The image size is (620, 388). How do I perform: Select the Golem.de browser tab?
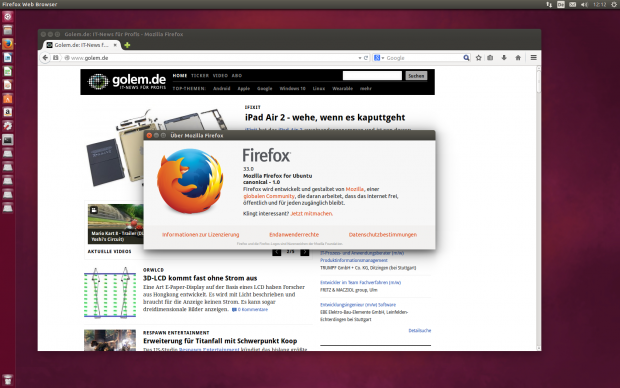(81, 45)
